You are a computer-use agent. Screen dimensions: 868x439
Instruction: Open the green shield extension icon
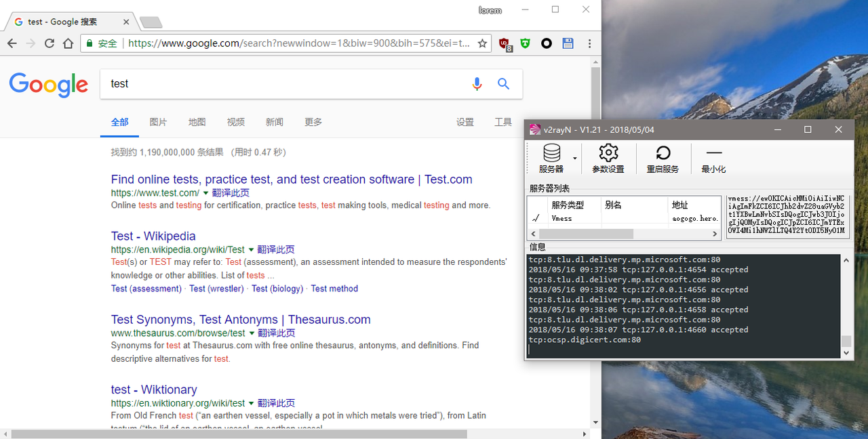tap(525, 43)
